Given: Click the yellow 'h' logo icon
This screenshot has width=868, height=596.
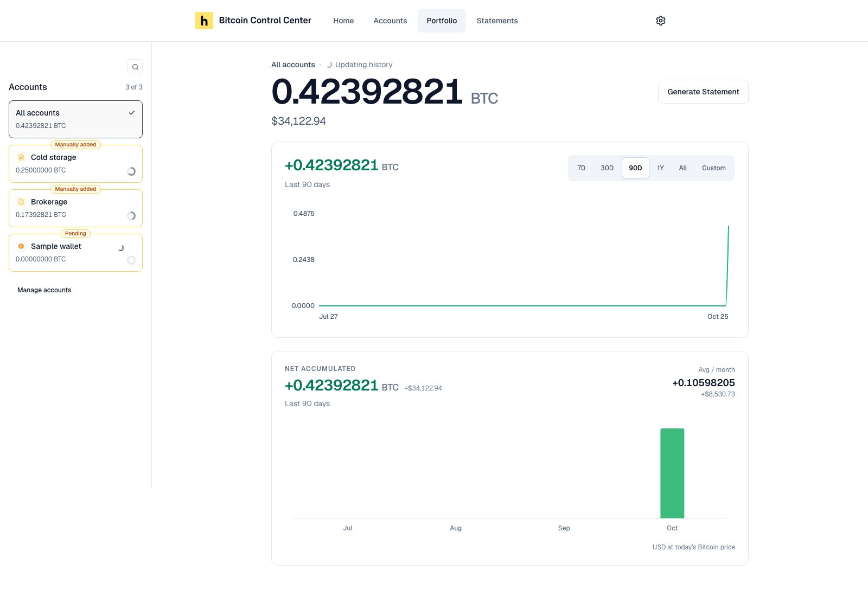Looking at the screenshot, I should [204, 21].
